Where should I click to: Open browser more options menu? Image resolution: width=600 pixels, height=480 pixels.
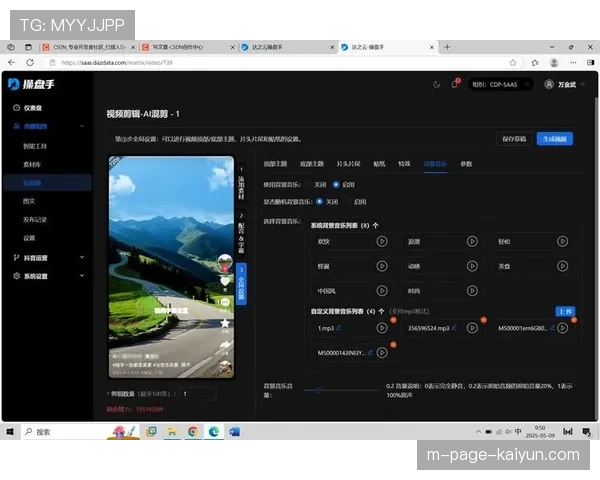(x=573, y=62)
